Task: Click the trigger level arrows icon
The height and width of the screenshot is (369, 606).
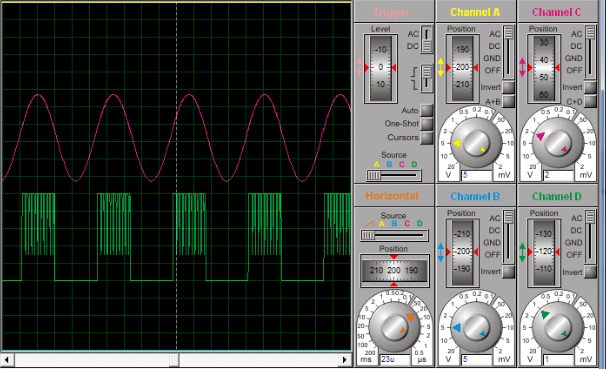Action: (x=360, y=67)
